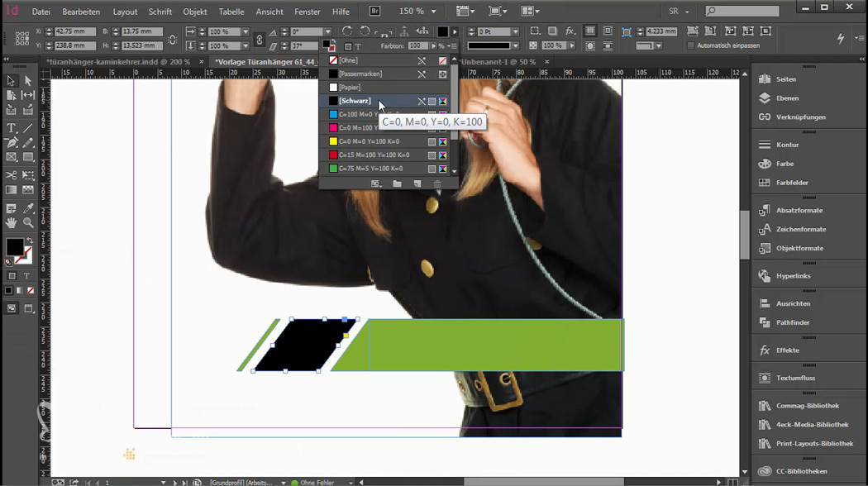Select the Direct Selection tool
This screenshot has height=486, width=868.
(x=27, y=81)
